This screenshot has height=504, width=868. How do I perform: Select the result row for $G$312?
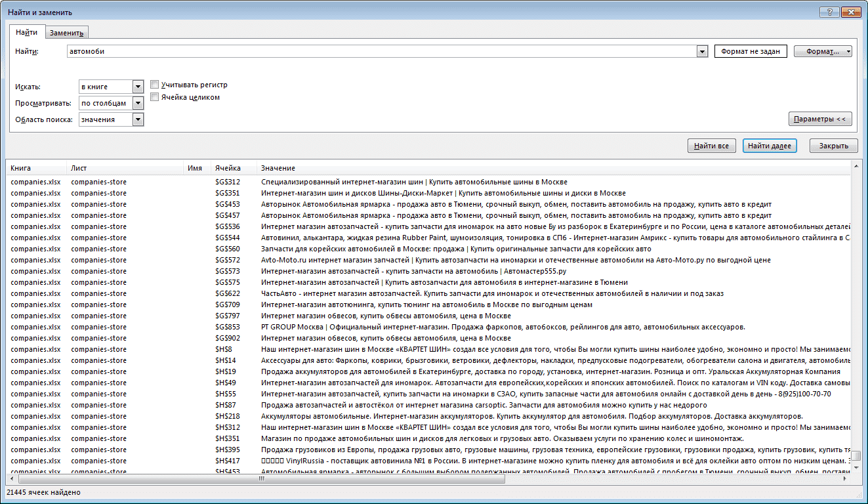[428, 182]
